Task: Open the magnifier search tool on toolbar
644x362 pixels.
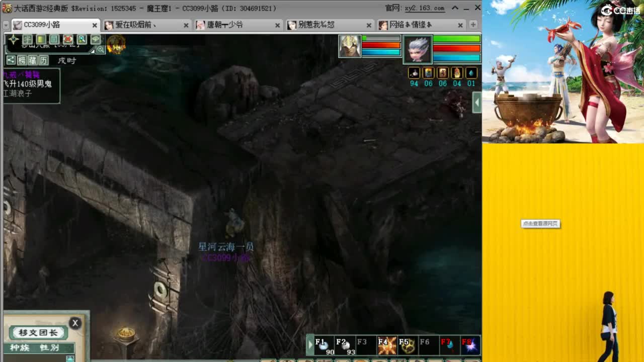Action: 82,39
